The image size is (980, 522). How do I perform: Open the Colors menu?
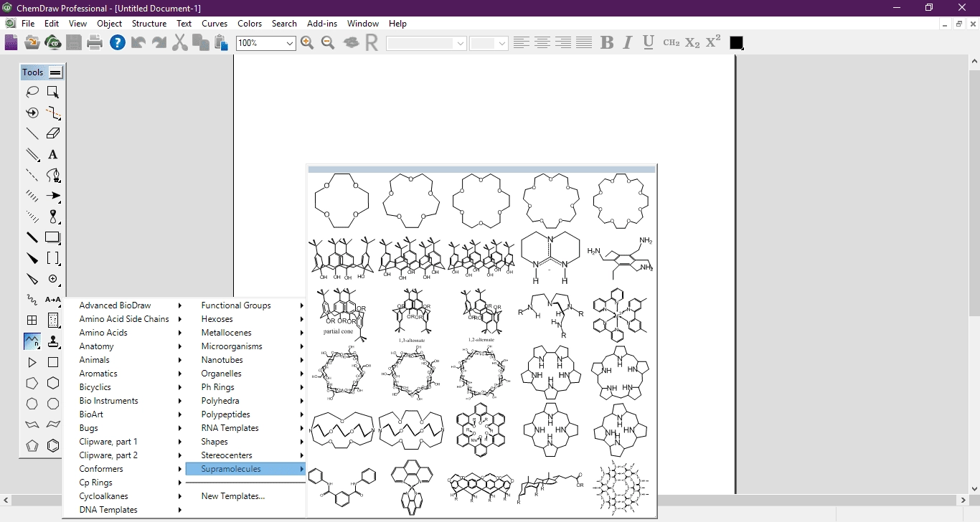point(250,24)
